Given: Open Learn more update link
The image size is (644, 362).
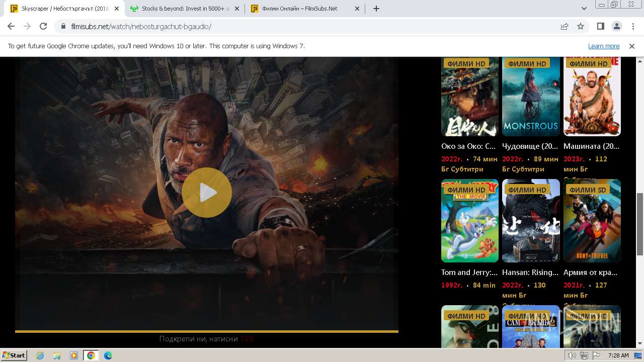Looking at the screenshot, I should 604,46.
